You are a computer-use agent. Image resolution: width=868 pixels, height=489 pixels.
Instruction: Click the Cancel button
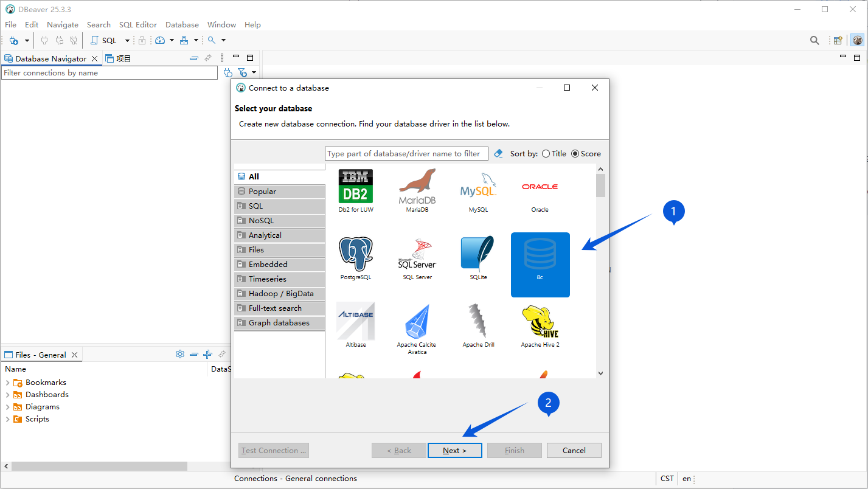click(x=574, y=451)
